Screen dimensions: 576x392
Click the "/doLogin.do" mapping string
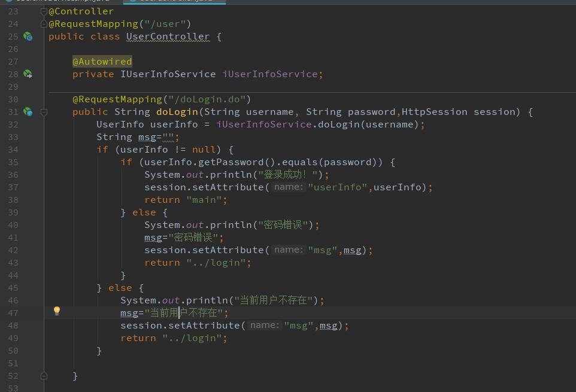[x=207, y=99]
